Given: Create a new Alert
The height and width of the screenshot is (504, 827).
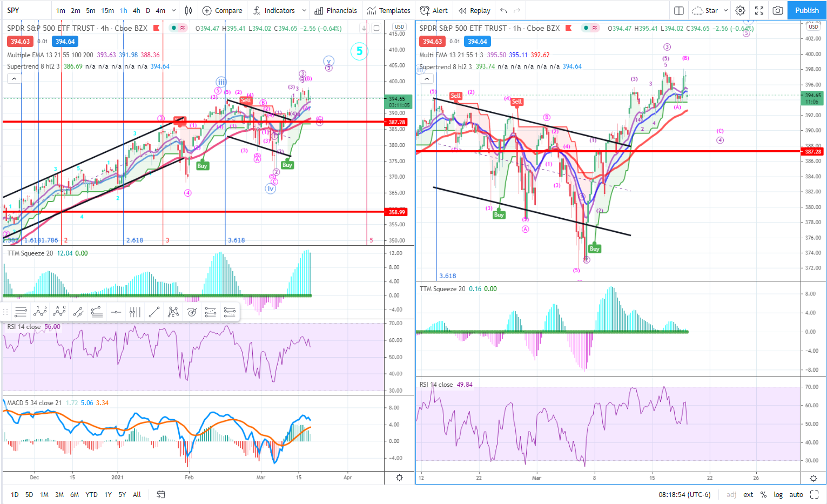Looking at the screenshot, I should coord(434,10).
